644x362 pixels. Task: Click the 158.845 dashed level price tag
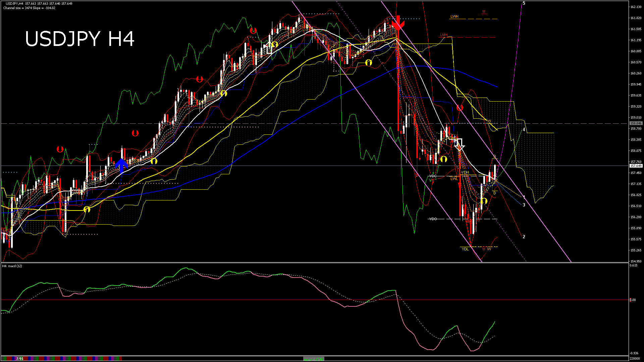tap(636, 123)
